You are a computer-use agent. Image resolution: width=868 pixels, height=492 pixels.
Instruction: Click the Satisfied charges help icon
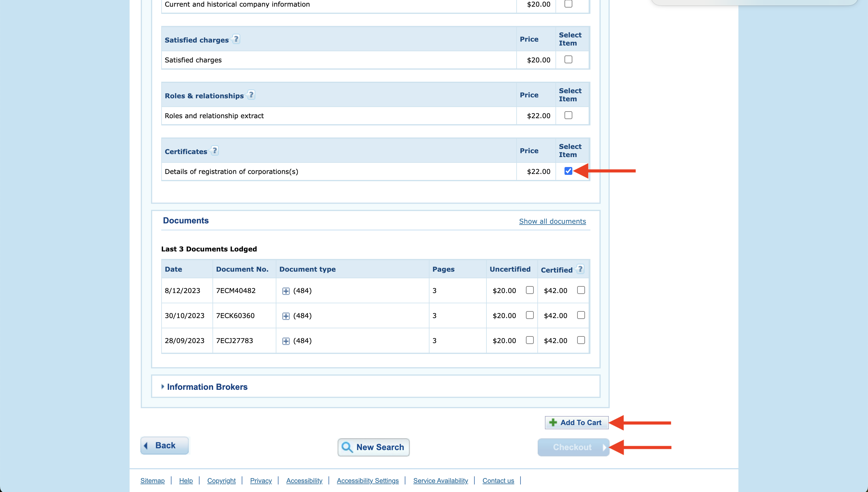click(x=236, y=39)
